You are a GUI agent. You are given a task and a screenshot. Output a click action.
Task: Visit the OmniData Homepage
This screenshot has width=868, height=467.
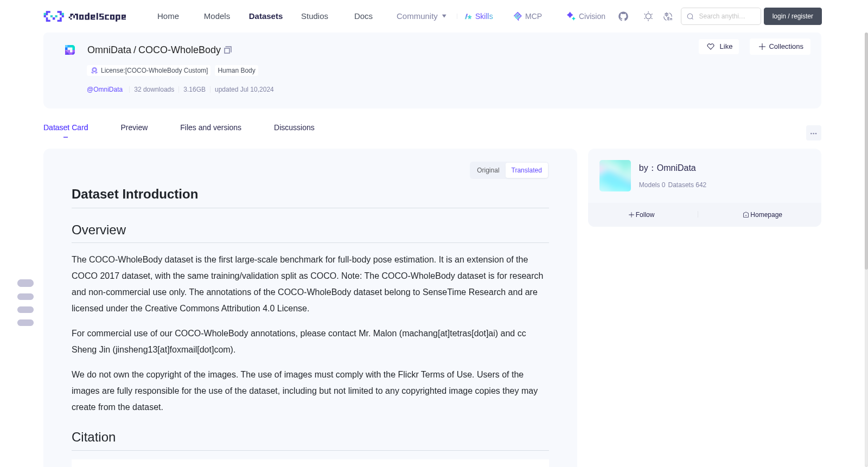coord(762,215)
